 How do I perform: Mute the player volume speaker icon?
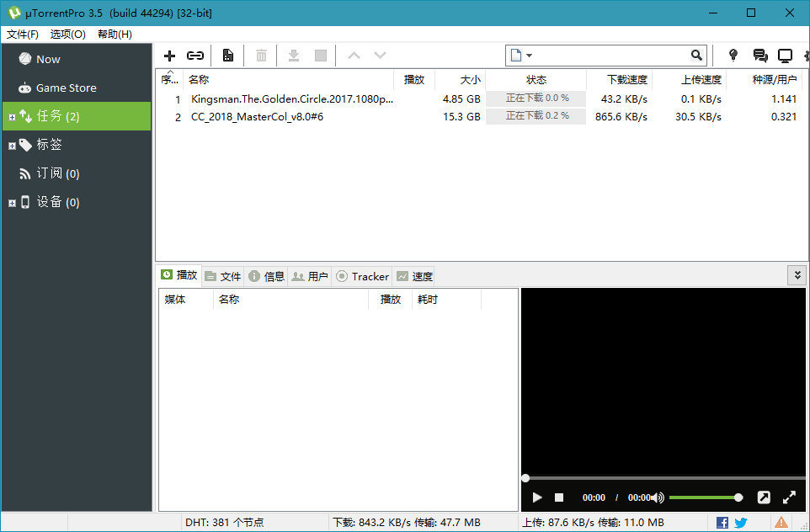coord(658,497)
